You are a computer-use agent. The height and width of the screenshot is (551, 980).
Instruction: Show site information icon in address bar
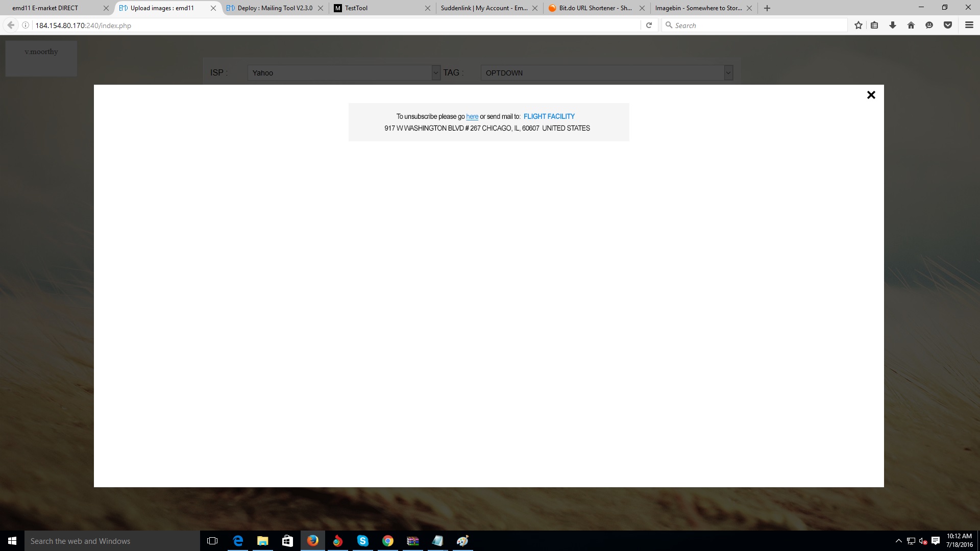click(26, 25)
